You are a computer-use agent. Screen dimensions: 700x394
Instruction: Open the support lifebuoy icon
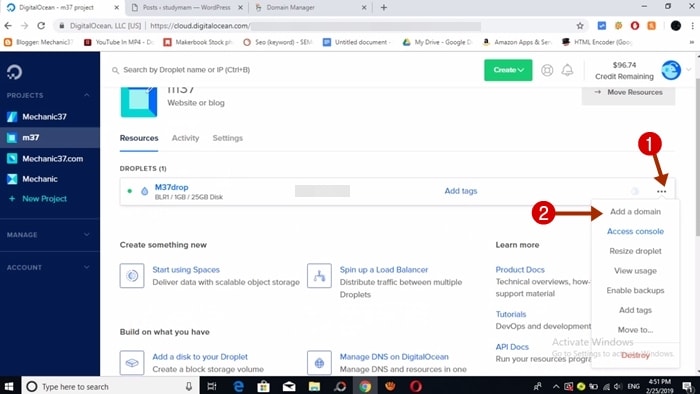[547, 70]
